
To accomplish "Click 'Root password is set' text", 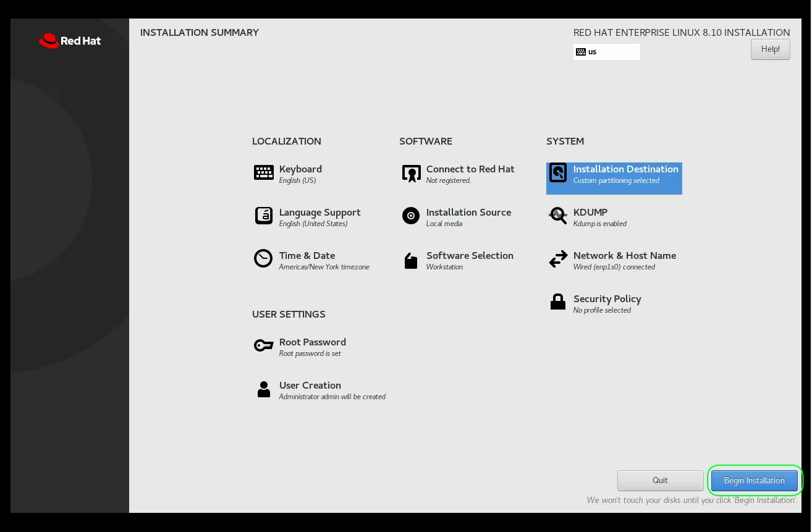I will [310, 353].
